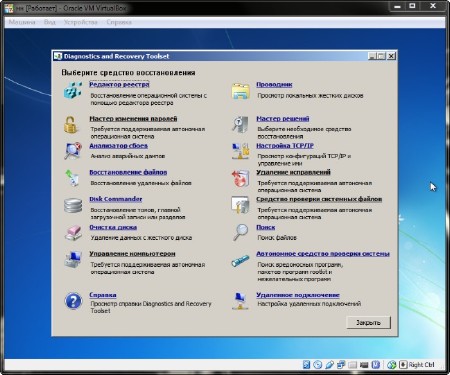Click the crash analyzer magnifier icon
450x375 pixels.
pyautogui.click(x=73, y=151)
